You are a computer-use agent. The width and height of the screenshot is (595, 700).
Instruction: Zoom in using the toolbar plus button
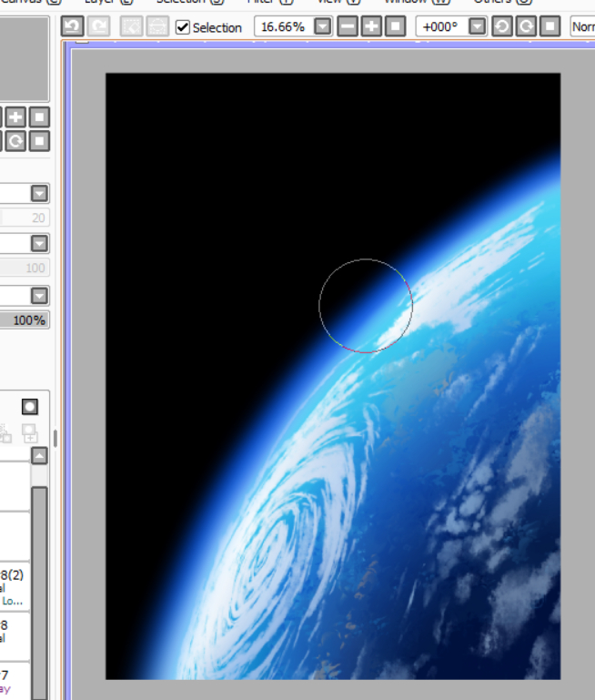[371, 26]
